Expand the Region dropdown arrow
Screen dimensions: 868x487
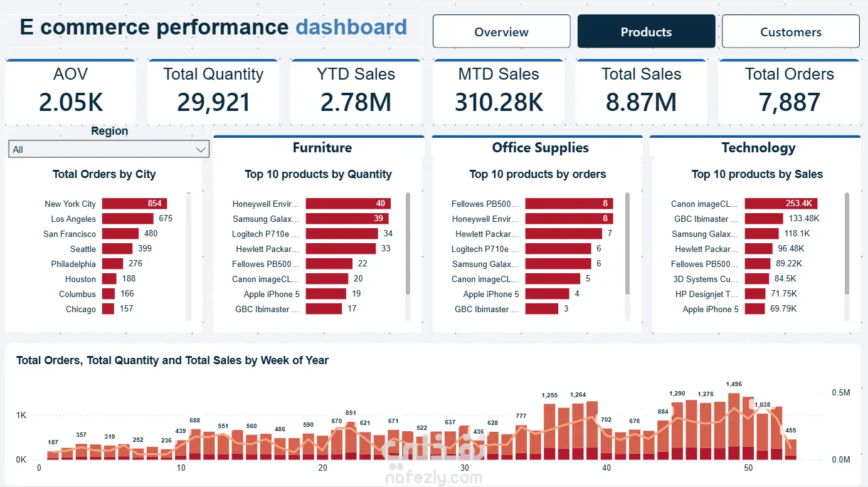click(x=201, y=149)
